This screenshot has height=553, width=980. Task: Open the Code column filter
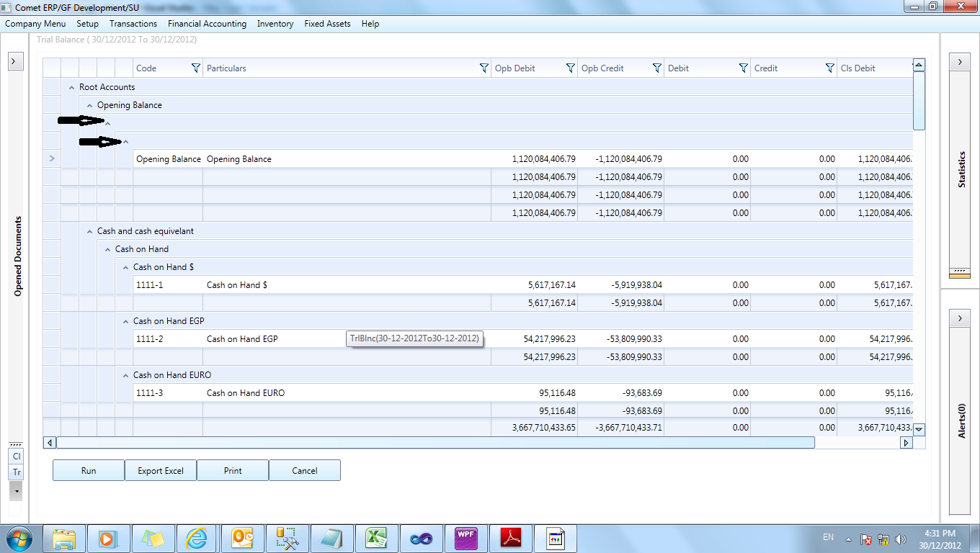(x=195, y=68)
